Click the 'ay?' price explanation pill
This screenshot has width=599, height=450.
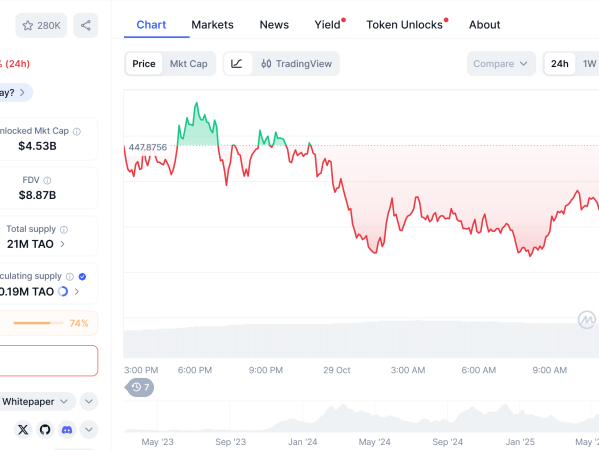point(15,92)
